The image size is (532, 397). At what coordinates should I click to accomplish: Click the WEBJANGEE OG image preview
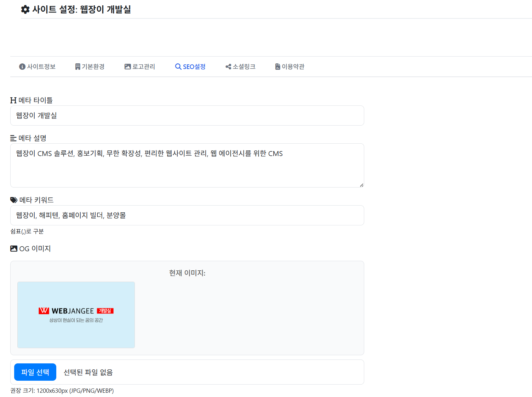coord(76,315)
